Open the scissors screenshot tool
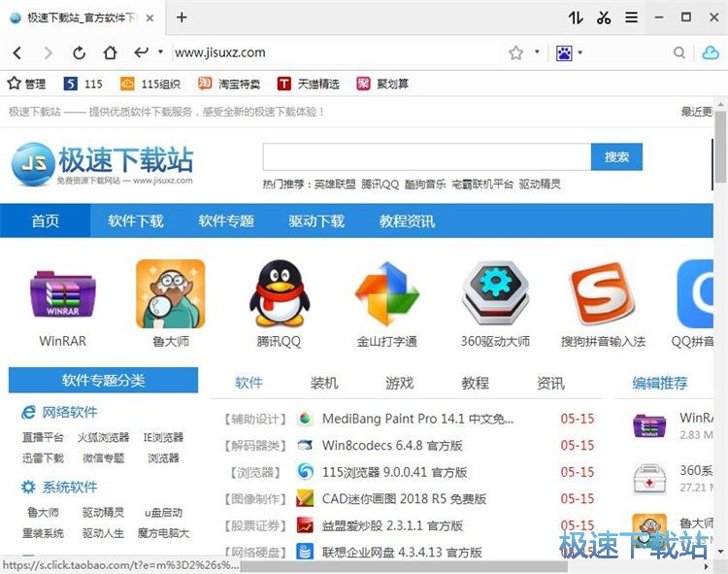Image resolution: width=728 pixels, height=574 pixels. 604,17
